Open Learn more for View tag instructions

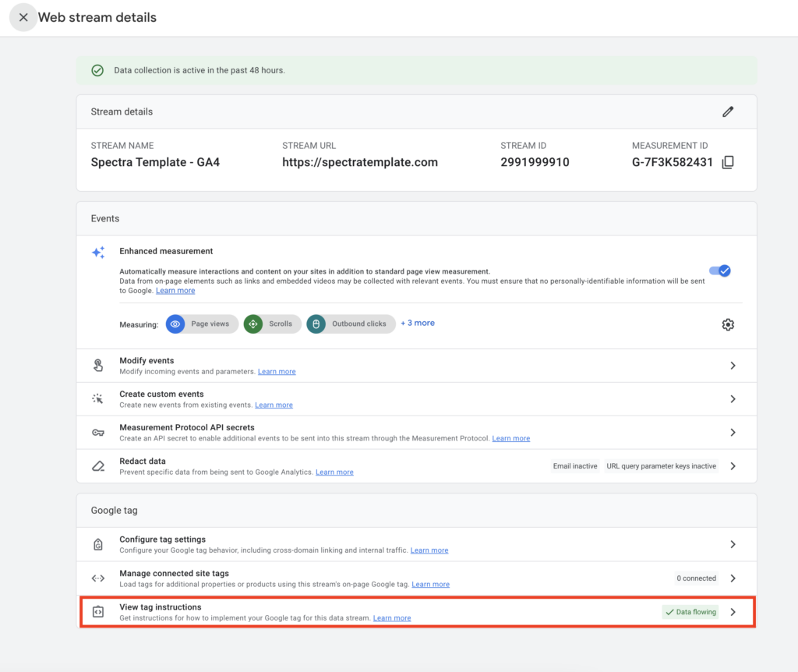pos(392,618)
